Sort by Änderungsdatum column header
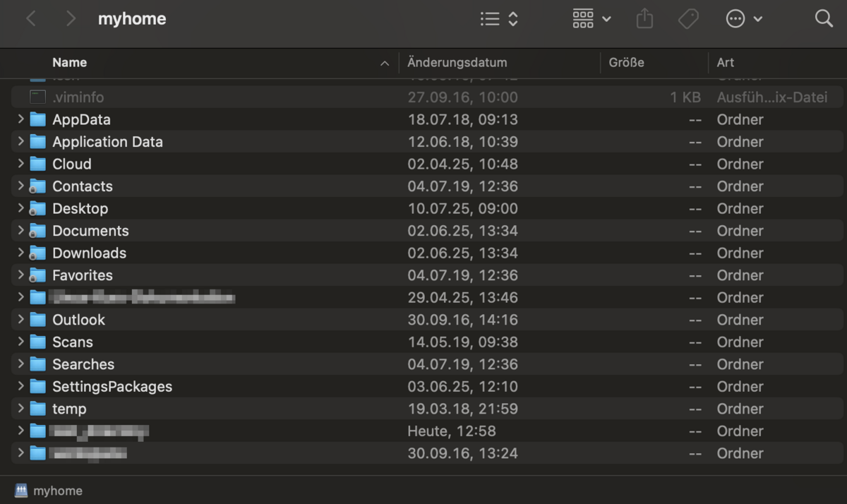847x504 pixels. pos(457,62)
